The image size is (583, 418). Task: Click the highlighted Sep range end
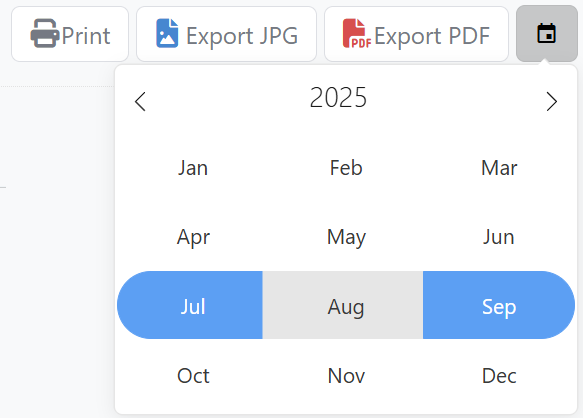[499, 305]
